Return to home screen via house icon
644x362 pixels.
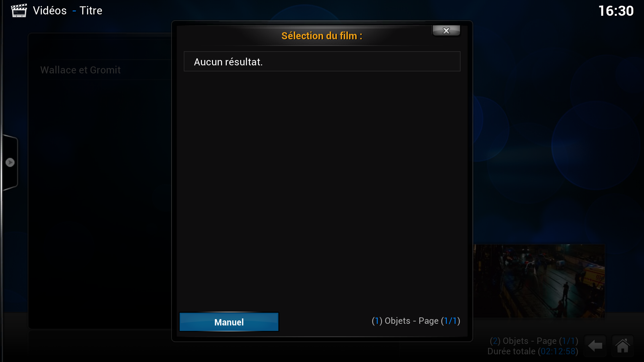point(623,346)
